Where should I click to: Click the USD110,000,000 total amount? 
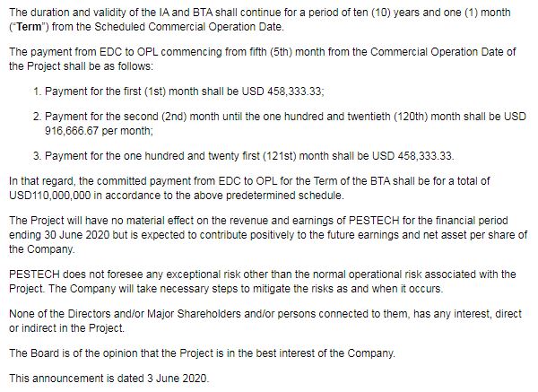coord(50,196)
